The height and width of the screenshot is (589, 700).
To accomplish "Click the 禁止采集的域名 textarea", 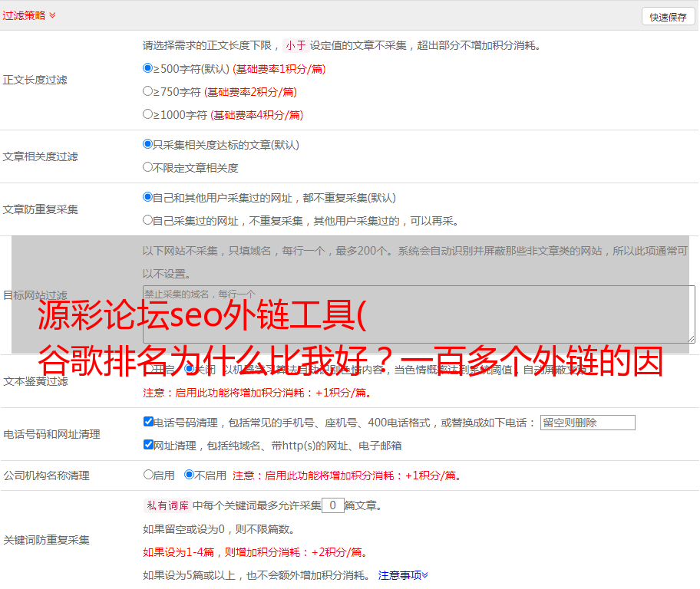I will [x=419, y=314].
